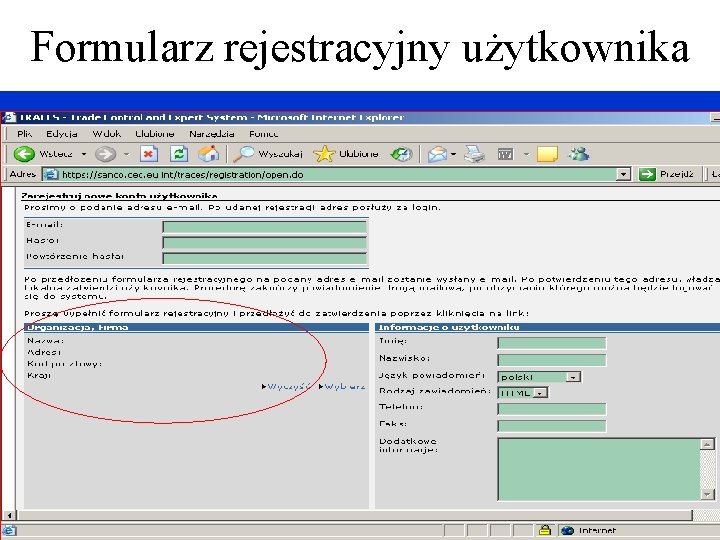Viewport: 720px width, 540px height.
Task: Click horizontal scrollbar left arrow
Action: click(x=9, y=515)
